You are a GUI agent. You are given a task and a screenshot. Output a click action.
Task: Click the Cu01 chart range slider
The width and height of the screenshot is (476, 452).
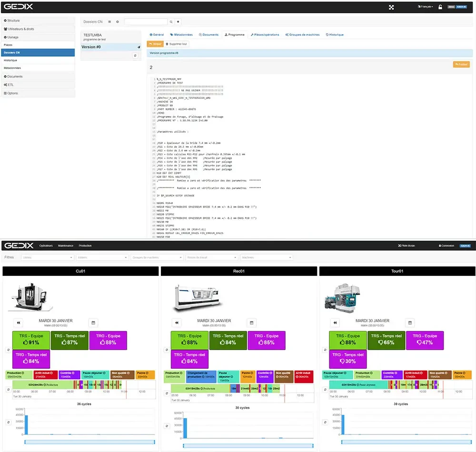tap(89, 442)
